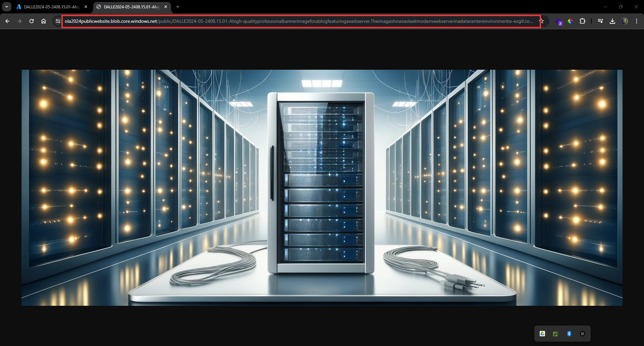Image resolution: width=644 pixels, height=346 pixels.
Task: Switch to the first DALLE2024 tab
Action: click(49, 7)
